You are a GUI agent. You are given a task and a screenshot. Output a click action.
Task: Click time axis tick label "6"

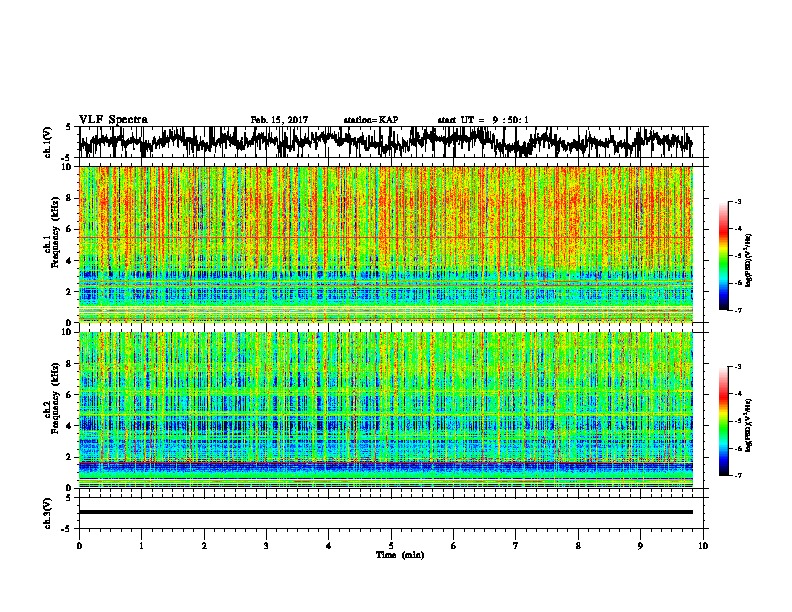(453, 546)
